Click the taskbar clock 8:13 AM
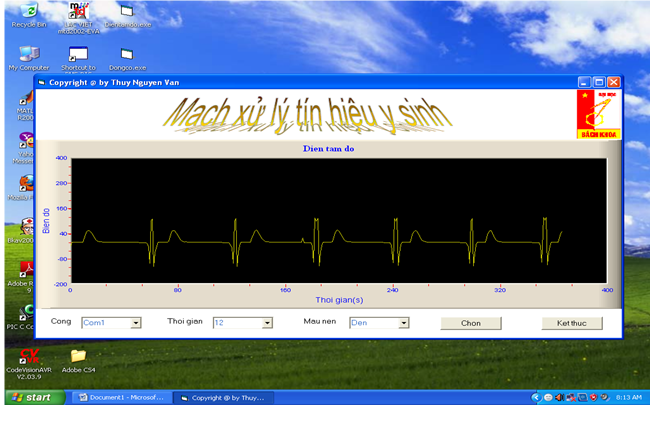651x421 pixels. pos(629,397)
